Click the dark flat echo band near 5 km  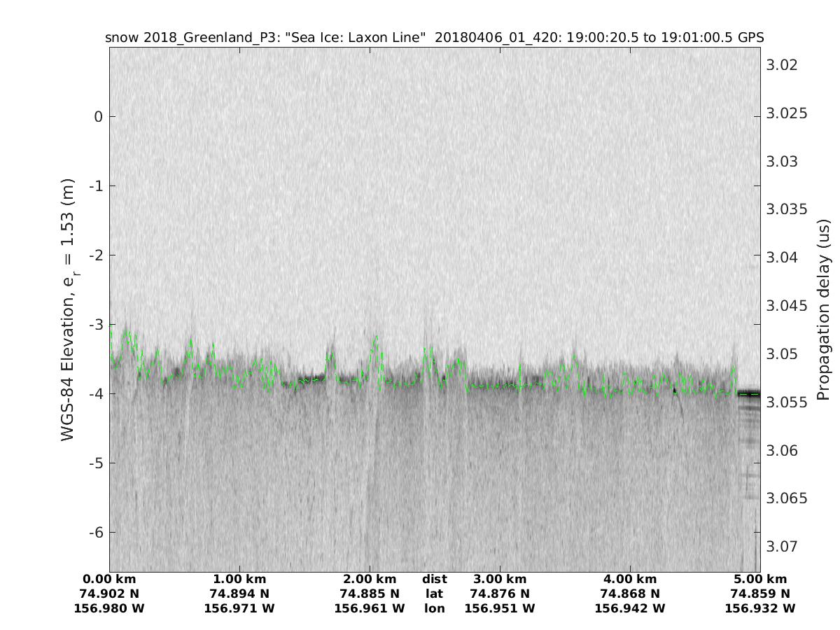[x=750, y=393]
